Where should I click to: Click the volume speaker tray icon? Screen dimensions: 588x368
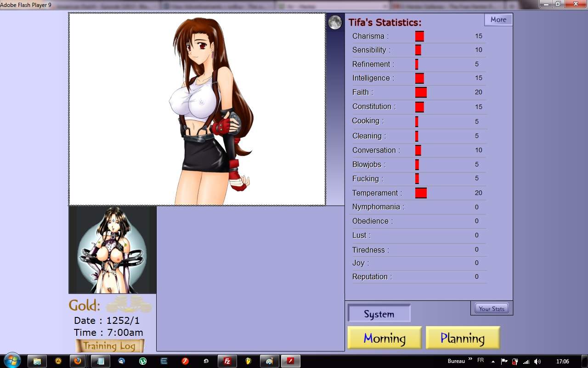tap(537, 362)
